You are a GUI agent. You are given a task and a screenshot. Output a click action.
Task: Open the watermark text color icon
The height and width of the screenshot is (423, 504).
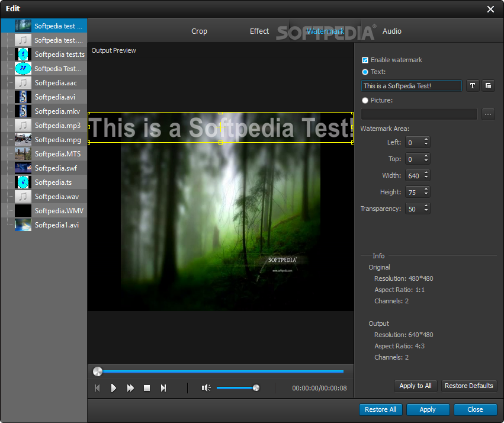488,86
